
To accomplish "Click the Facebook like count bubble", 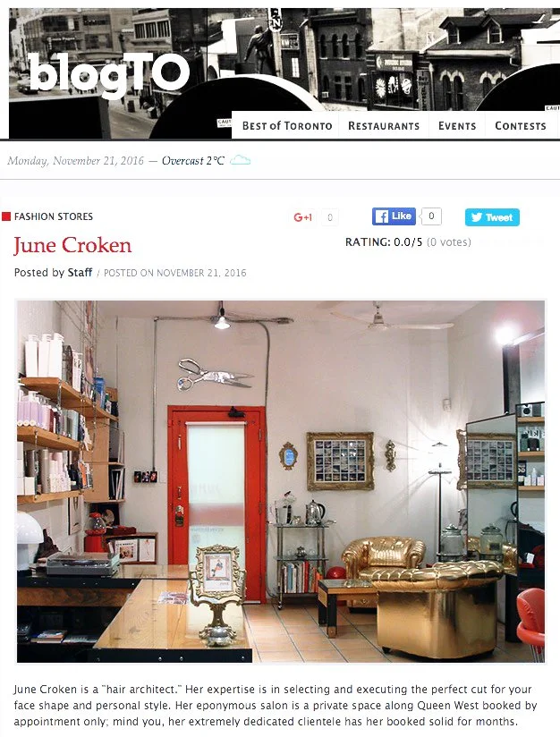I will point(431,216).
